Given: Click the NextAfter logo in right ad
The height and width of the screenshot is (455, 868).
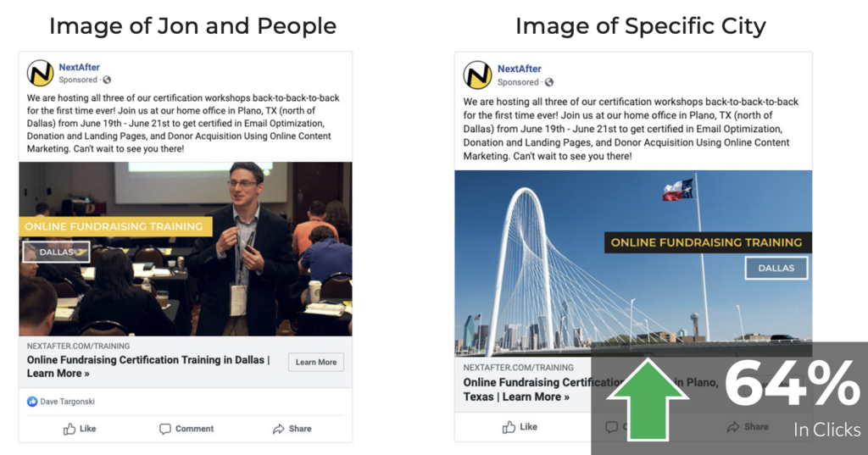Looking at the screenshot, I should tap(477, 75).
